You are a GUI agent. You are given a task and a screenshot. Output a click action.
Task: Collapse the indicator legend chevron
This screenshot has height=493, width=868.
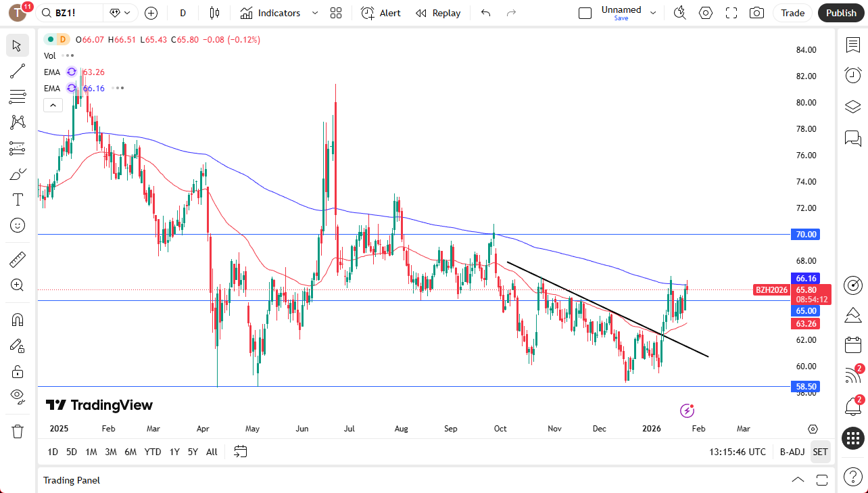[x=53, y=105]
